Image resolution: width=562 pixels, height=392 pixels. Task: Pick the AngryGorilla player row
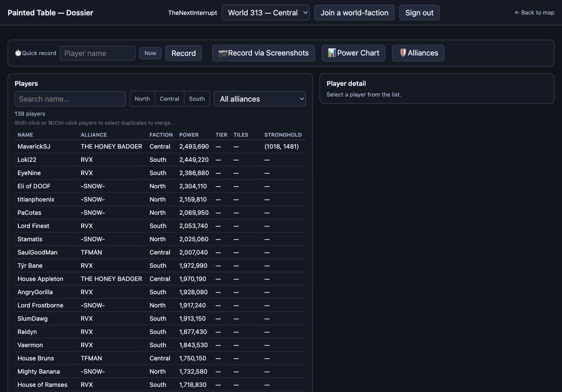[x=160, y=292]
